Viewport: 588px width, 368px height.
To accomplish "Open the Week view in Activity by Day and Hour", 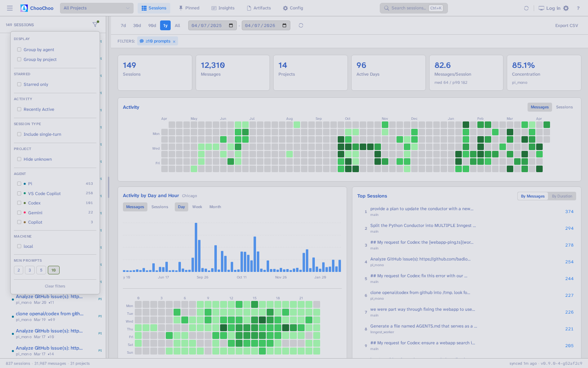I will click(197, 206).
